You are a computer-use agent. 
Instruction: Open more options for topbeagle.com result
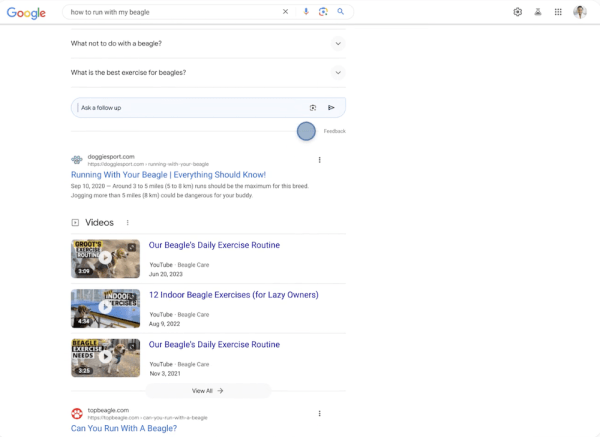pos(320,413)
